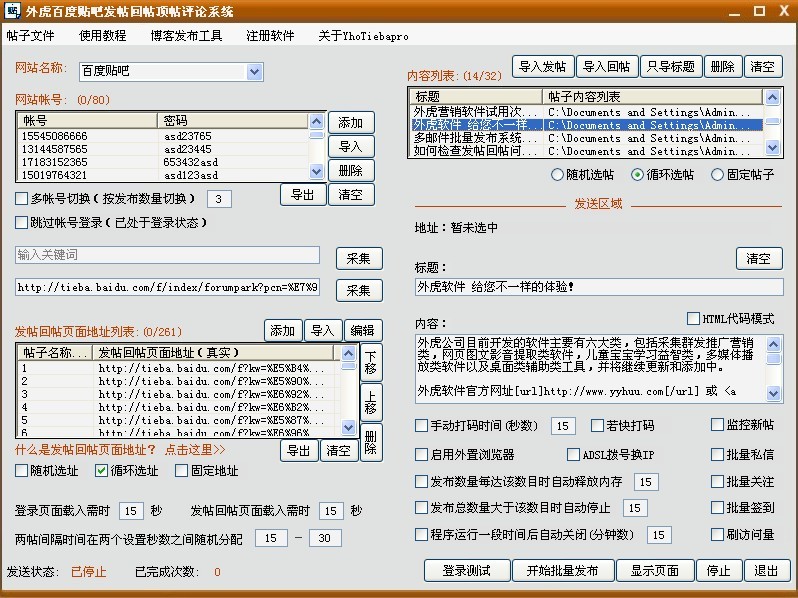Screen dimensions: 798x598
Task: Click the 输入关键词 input field
Action: 167,255
